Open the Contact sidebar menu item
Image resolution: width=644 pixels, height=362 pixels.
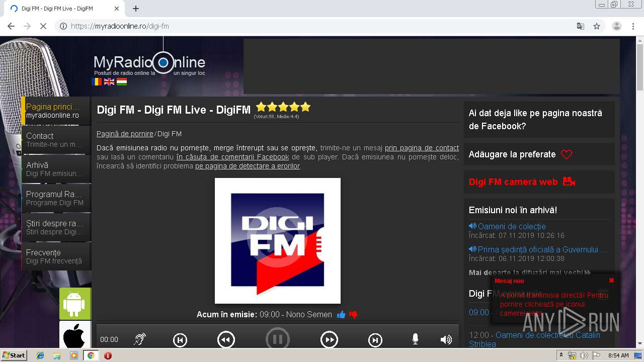(x=56, y=140)
